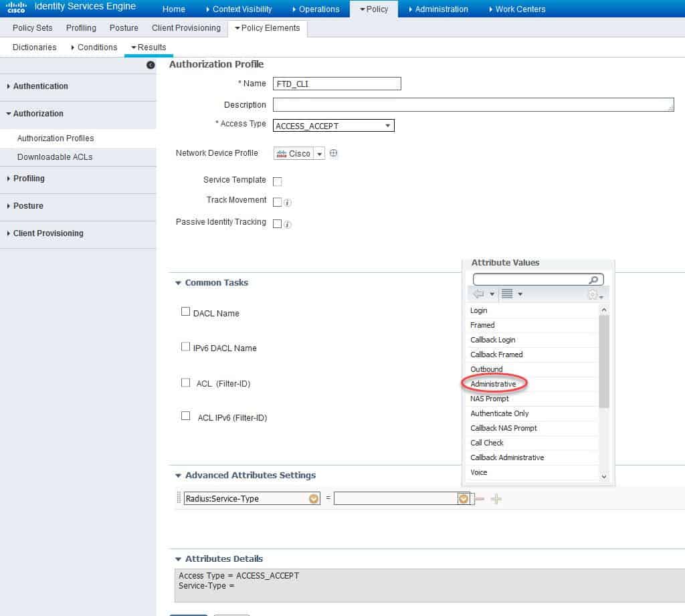Collapse the left navigation panel
The width and height of the screenshot is (685, 616).
click(151, 65)
